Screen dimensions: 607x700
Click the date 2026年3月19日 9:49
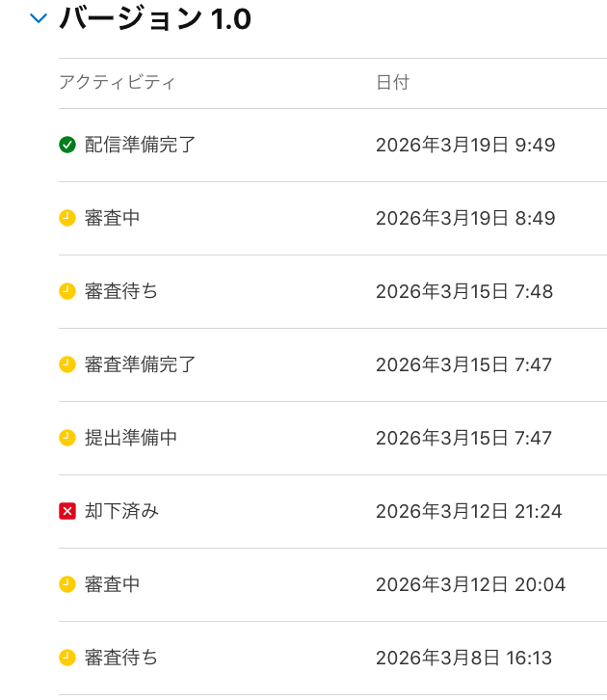click(465, 145)
